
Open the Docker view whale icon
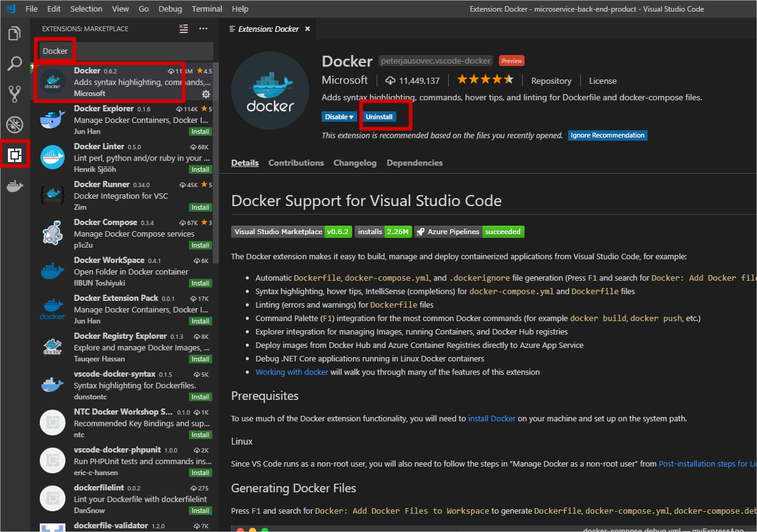pos(15,186)
